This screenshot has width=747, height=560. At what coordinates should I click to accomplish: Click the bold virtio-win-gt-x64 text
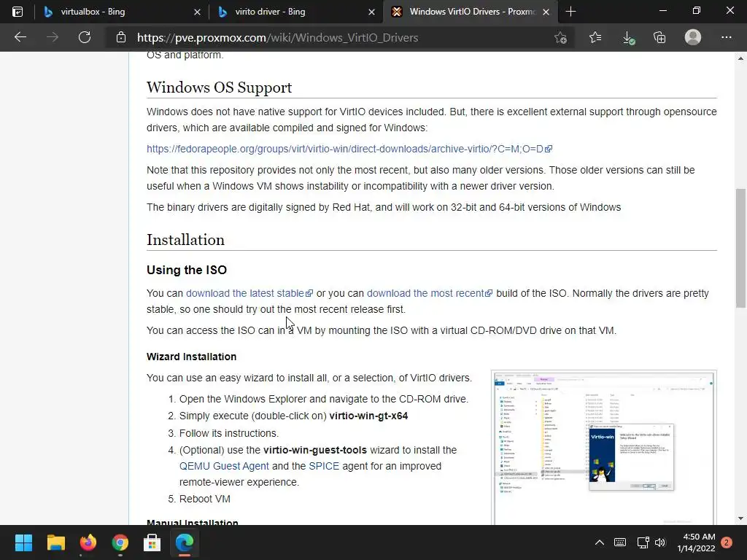point(368,416)
